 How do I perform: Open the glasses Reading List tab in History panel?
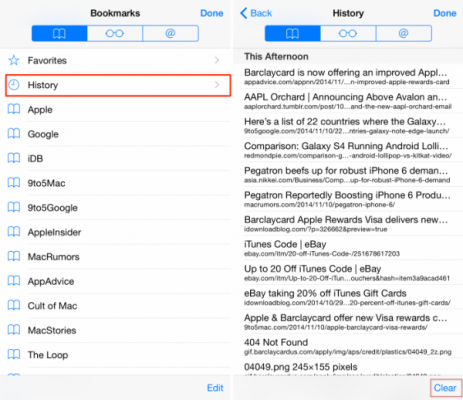pos(348,33)
